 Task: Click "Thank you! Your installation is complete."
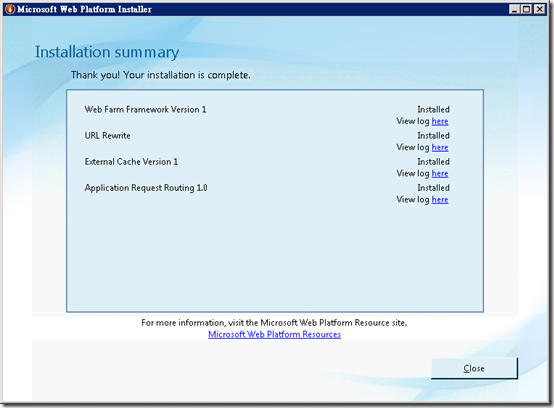coord(161,75)
